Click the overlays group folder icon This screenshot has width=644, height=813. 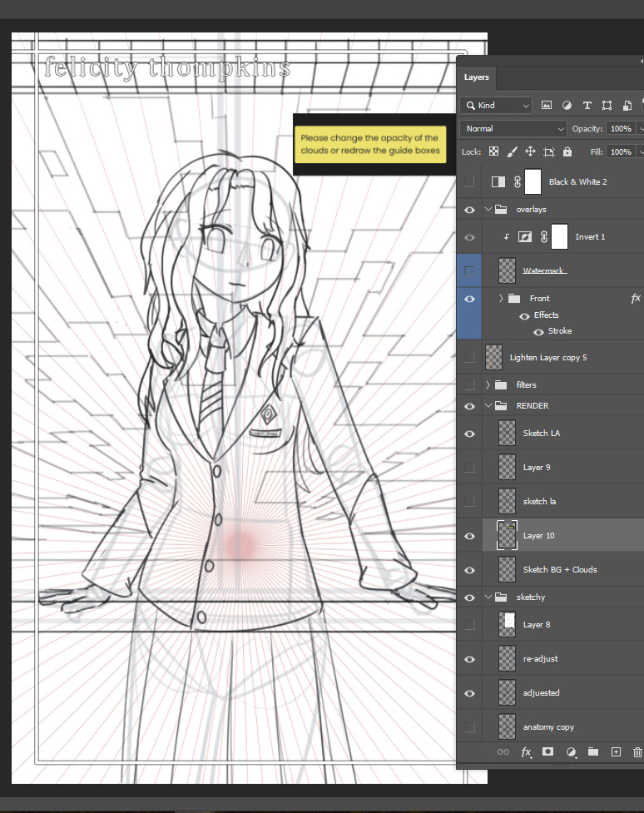click(501, 210)
